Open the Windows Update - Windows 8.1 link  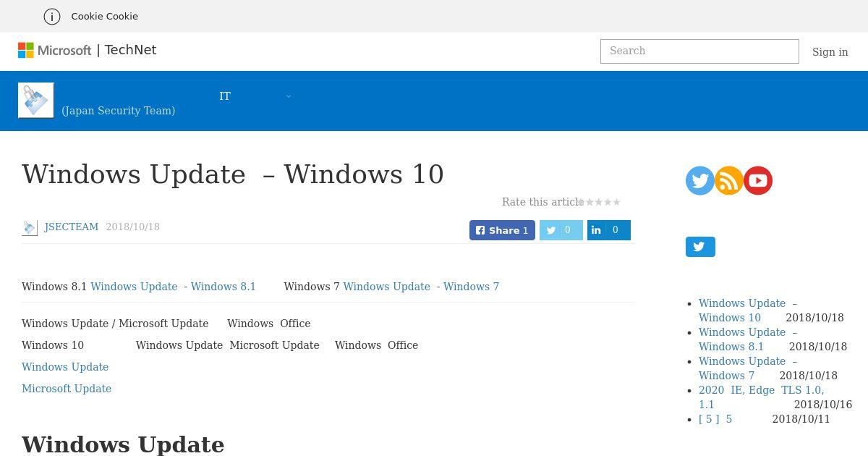[x=173, y=287]
